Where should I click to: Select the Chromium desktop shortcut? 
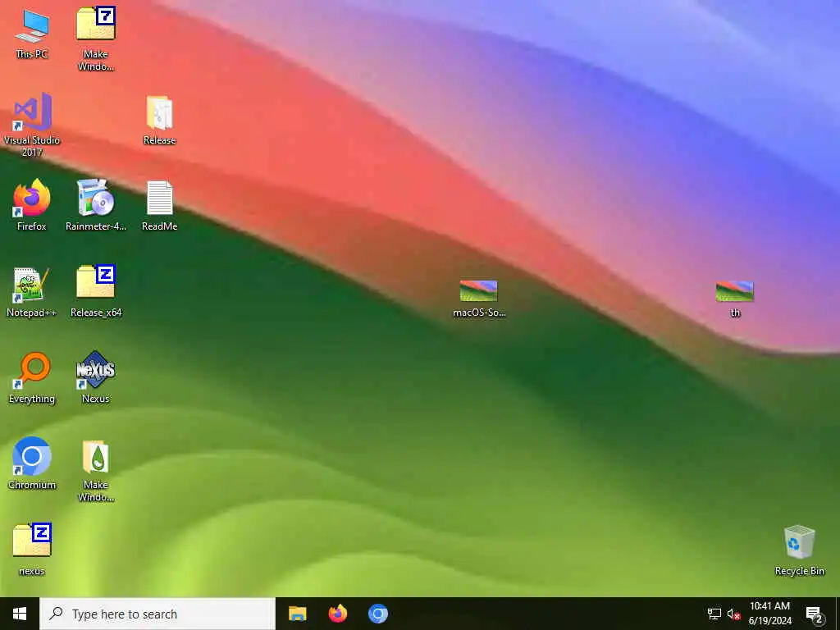tap(32, 463)
